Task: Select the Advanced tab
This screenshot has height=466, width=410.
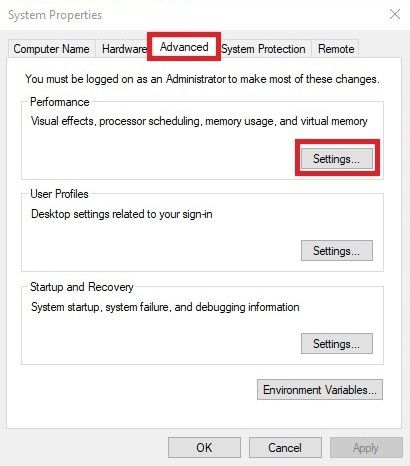Action: (184, 47)
